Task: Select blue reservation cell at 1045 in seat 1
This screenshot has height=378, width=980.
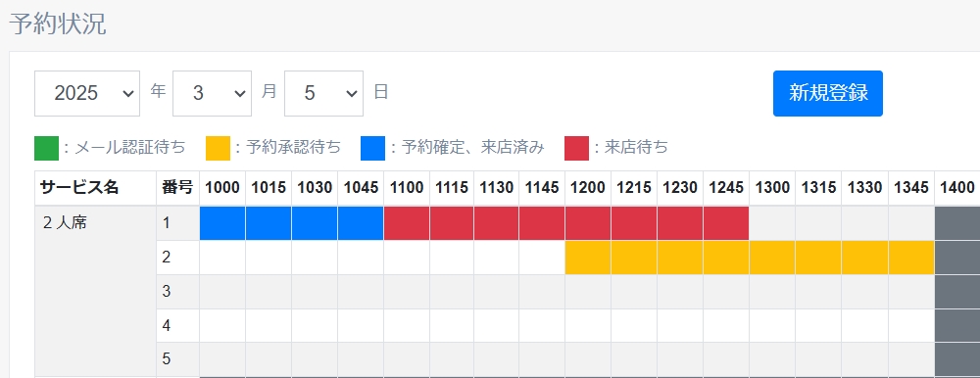Action: pos(362,223)
